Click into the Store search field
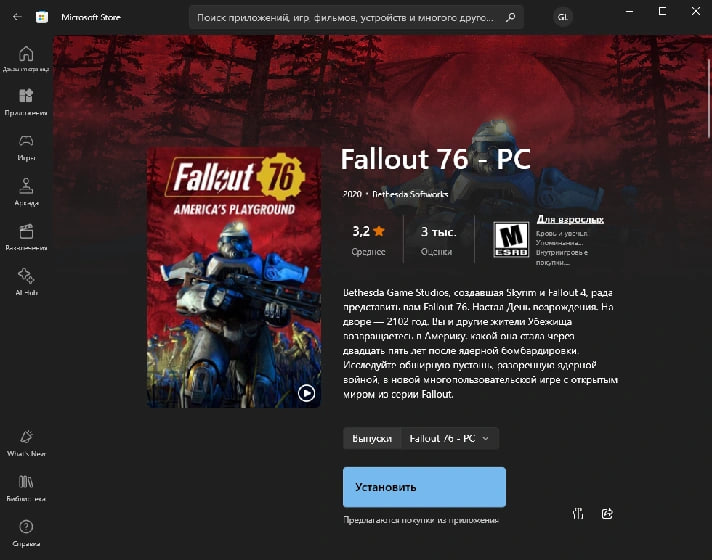The image size is (712, 560). 345,17
